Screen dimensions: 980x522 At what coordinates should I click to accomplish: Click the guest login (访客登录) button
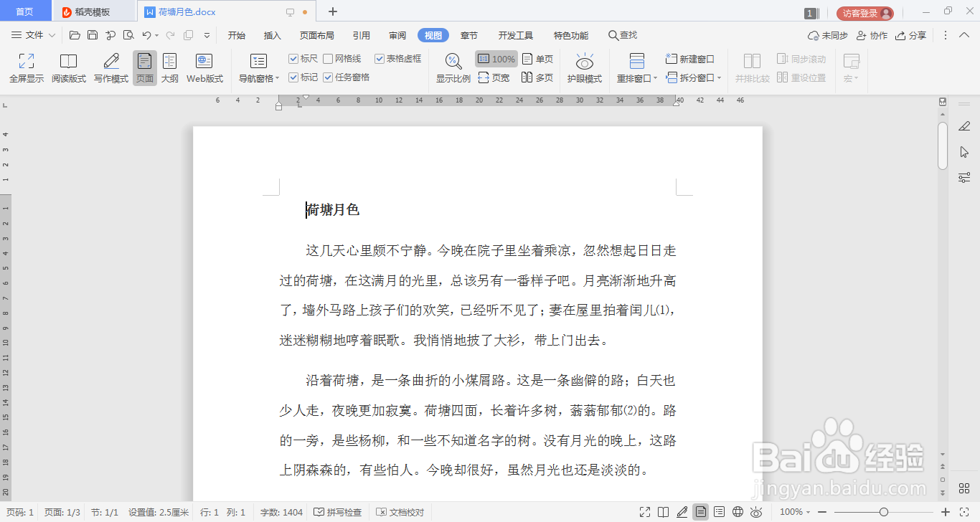pyautogui.click(x=865, y=13)
